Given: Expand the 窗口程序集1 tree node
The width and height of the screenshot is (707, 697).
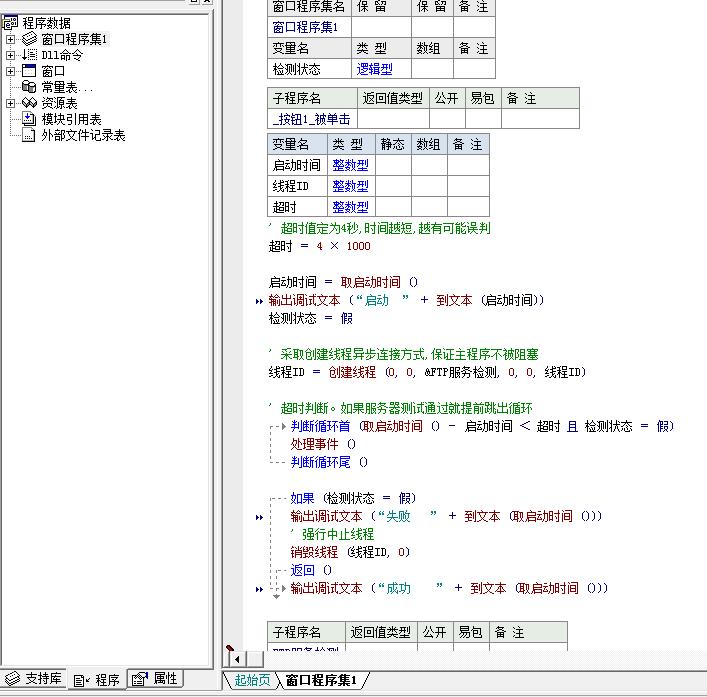Looking at the screenshot, I should pyautogui.click(x=10, y=39).
